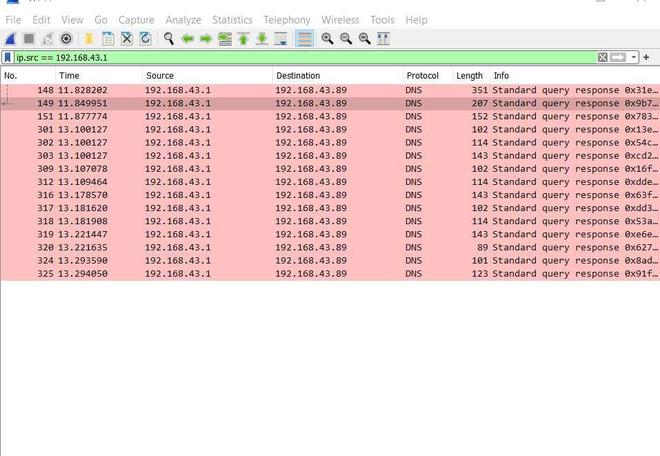Image resolution: width=660 pixels, height=456 pixels.
Task: Open the Statistics menu
Action: click(x=232, y=20)
